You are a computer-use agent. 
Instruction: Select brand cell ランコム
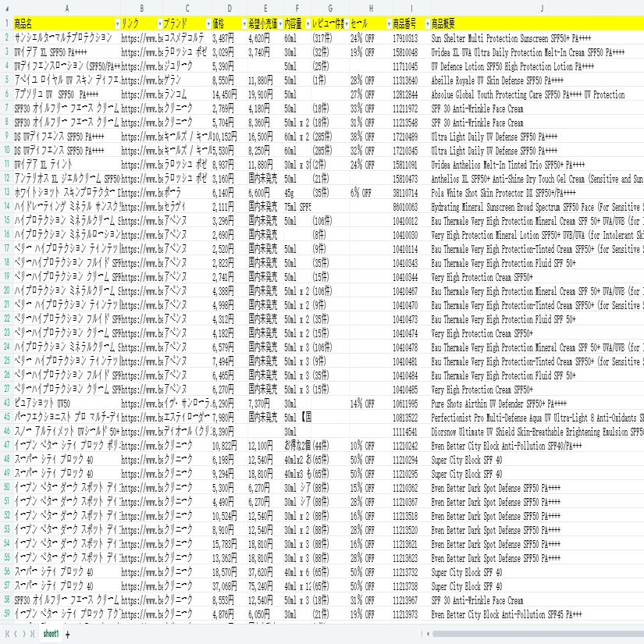pyautogui.click(x=187, y=94)
